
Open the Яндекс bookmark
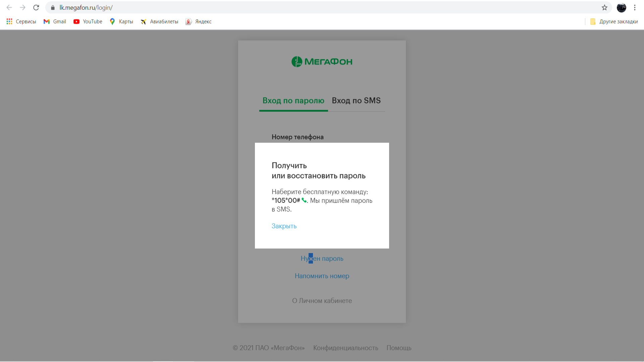[x=199, y=21]
